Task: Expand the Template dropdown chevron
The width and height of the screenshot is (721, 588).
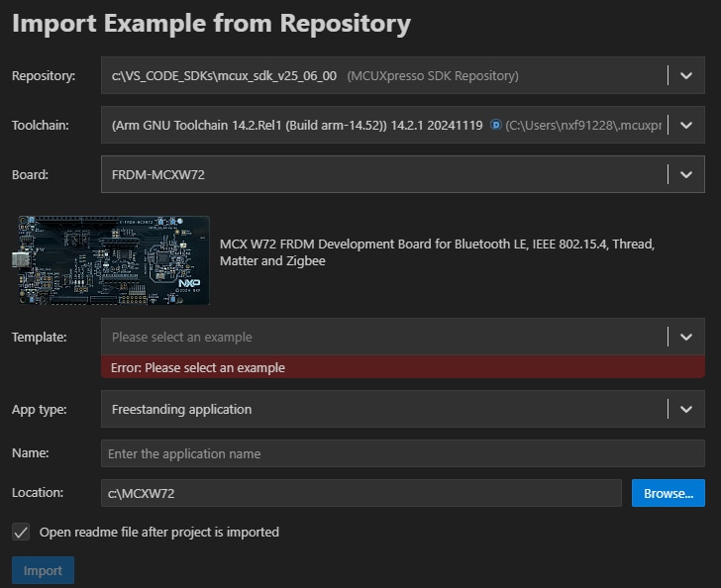Action: (x=686, y=337)
